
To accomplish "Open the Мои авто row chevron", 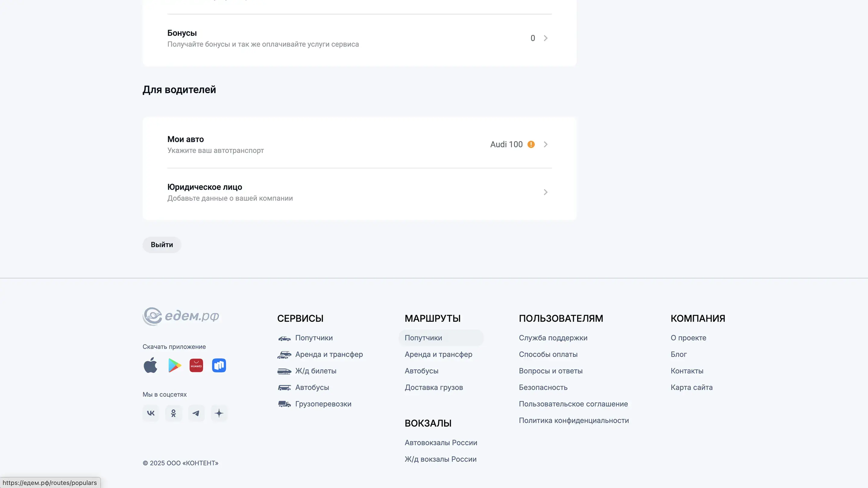I will point(546,145).
